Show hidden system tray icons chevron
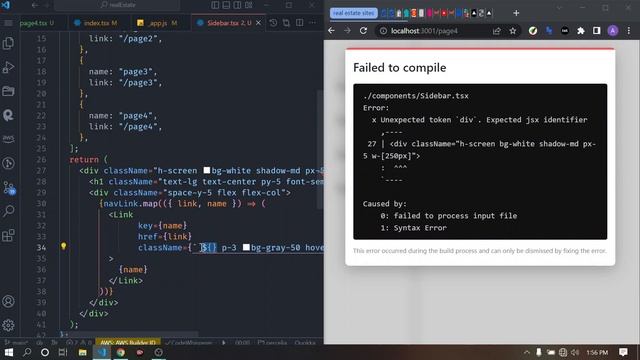The width and height of the screenshot is (640, 360). click(x=527, y=352)
